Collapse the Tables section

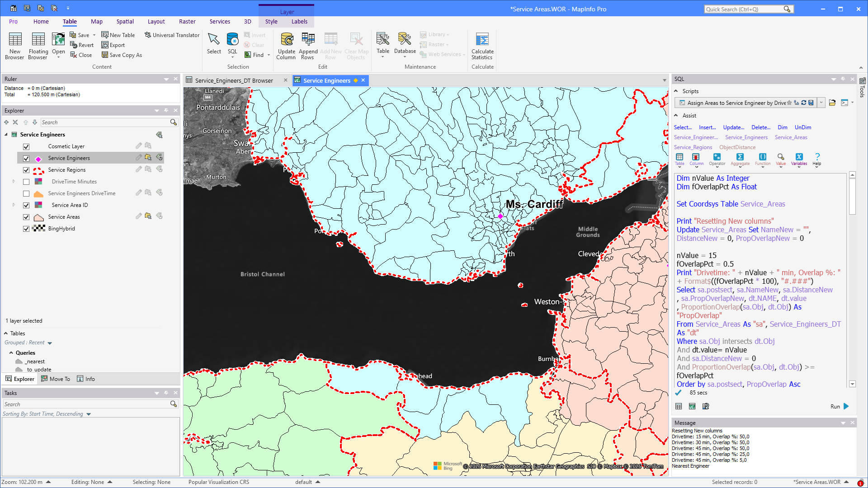(x=6, y=333)
